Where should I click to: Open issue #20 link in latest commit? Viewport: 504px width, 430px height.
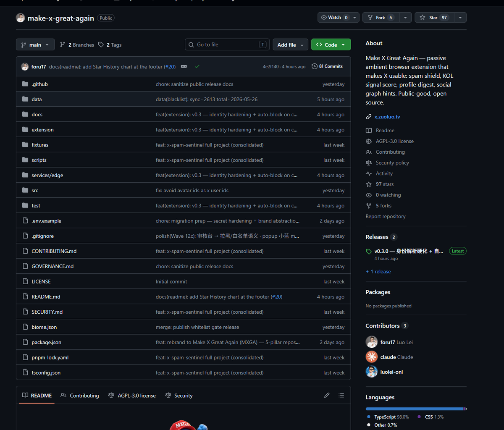pos(170,67)
